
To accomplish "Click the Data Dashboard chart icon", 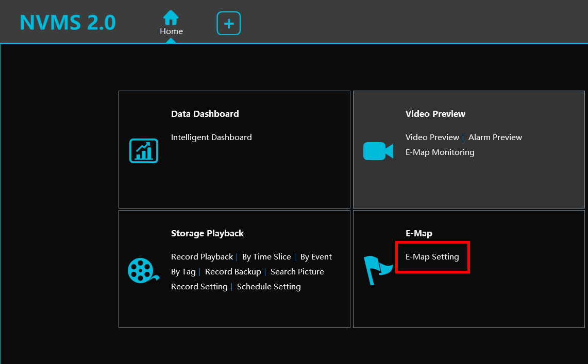I will click(144, 151).
